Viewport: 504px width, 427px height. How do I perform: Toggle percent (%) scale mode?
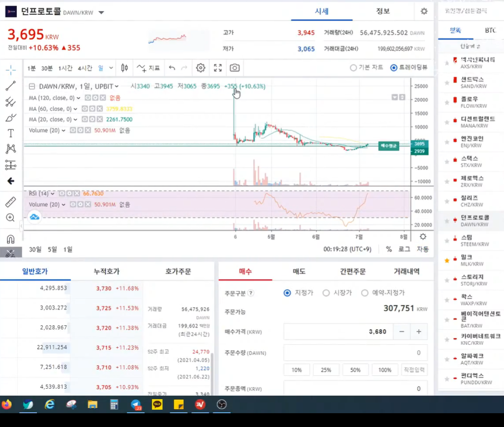pos(389,249)
